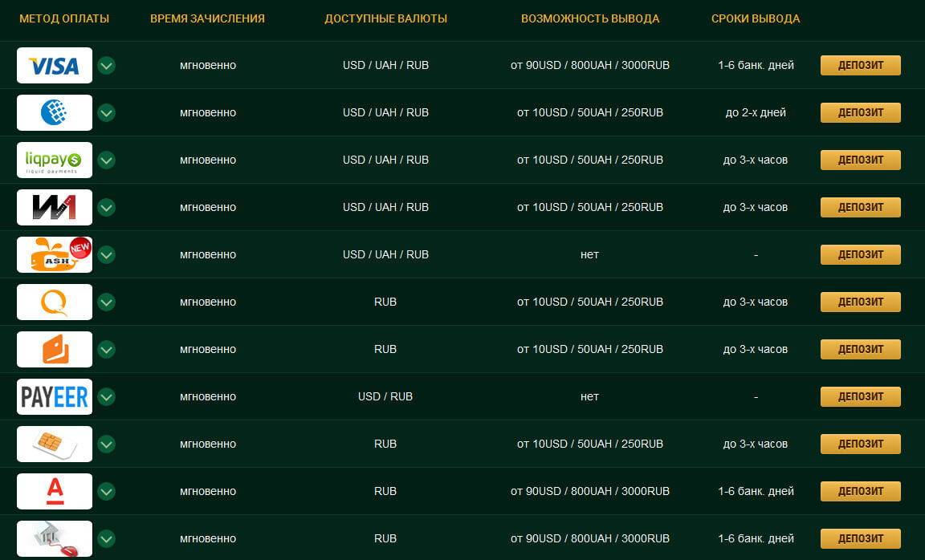This screenshot has height=560, width=925.
Task: Click 'RUB' currency cell in Alfa-Bank row
Action: (x=385, y=491)
